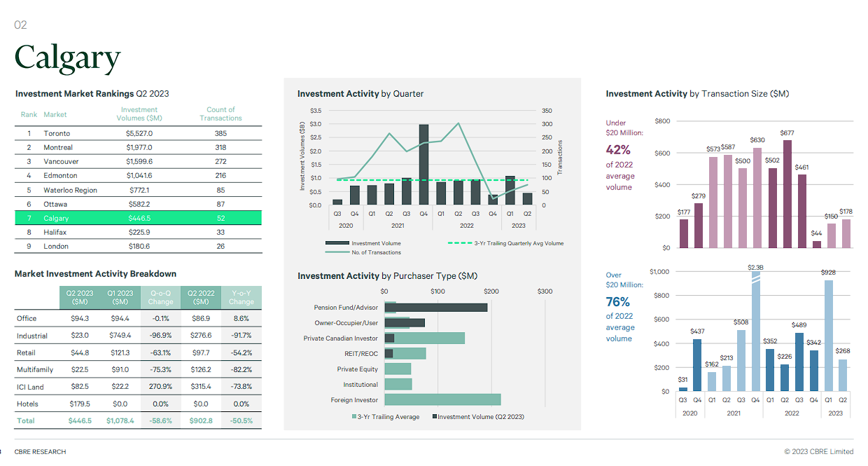Viewport: 868px width, 466px height.
Task: Click the Q-o-Q Change column header
Action: 160,297
